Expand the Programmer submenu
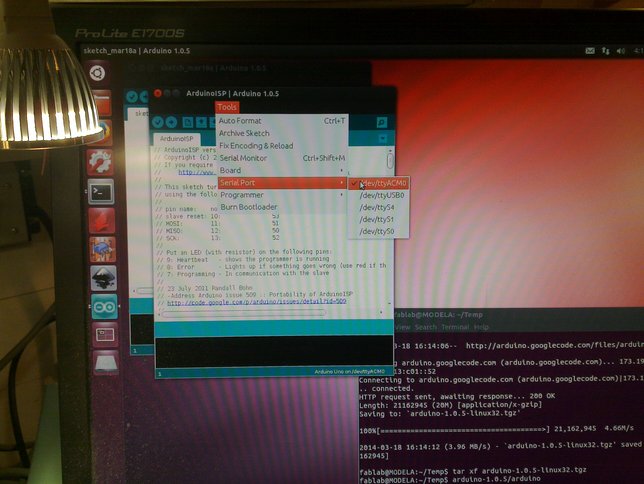This screenshot has width=644, height=484. click(282, 195)
